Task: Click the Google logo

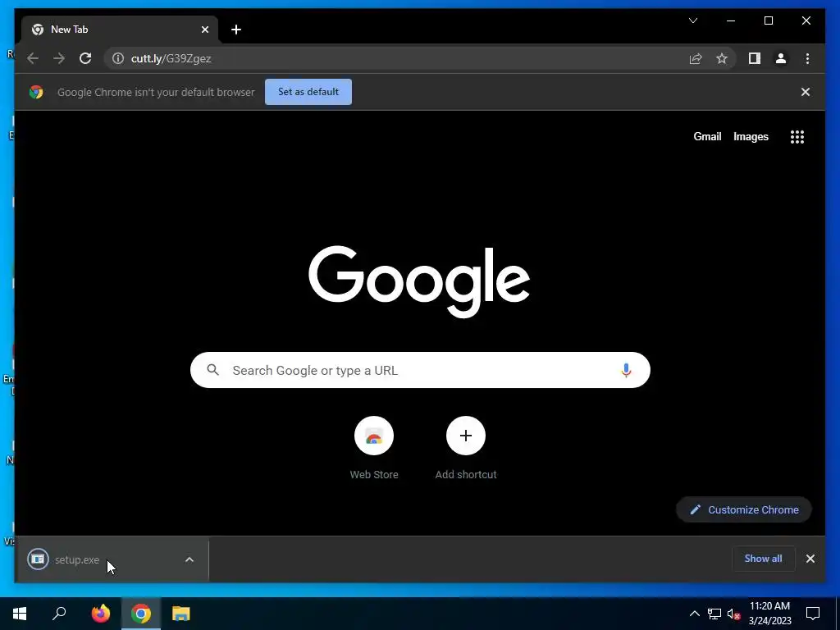Action: [x=419, y=281]
